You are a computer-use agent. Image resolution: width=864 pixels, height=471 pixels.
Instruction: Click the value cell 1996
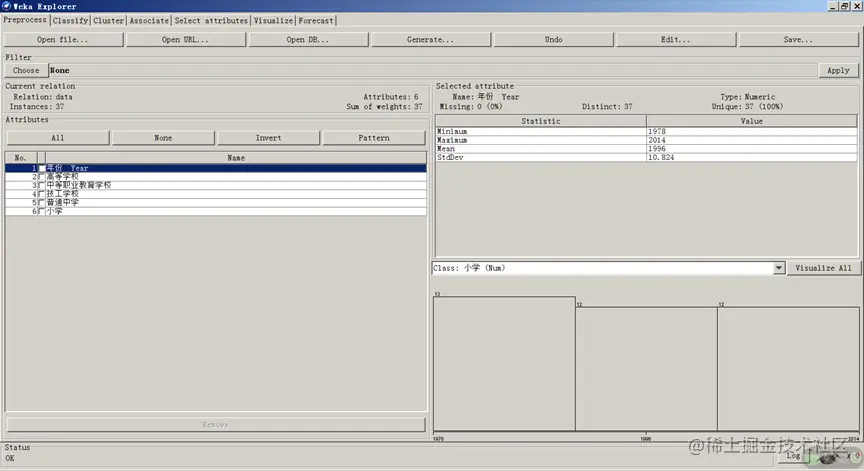[752, 149]
